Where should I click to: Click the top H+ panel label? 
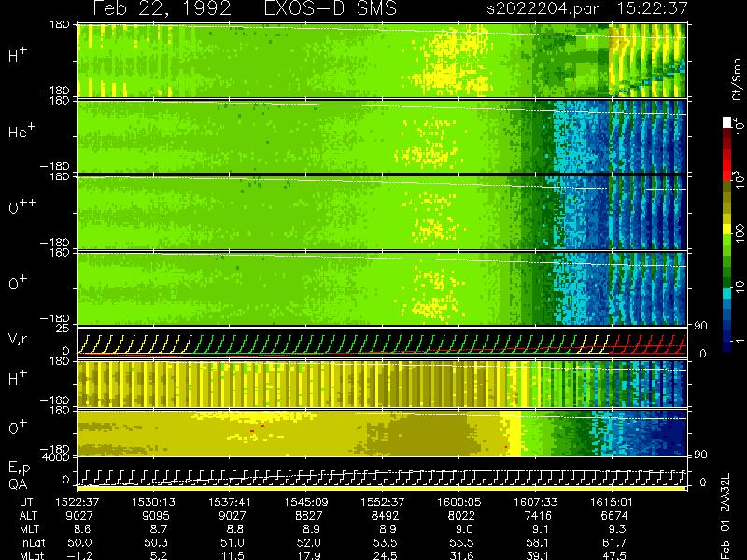tap(18, 55)
